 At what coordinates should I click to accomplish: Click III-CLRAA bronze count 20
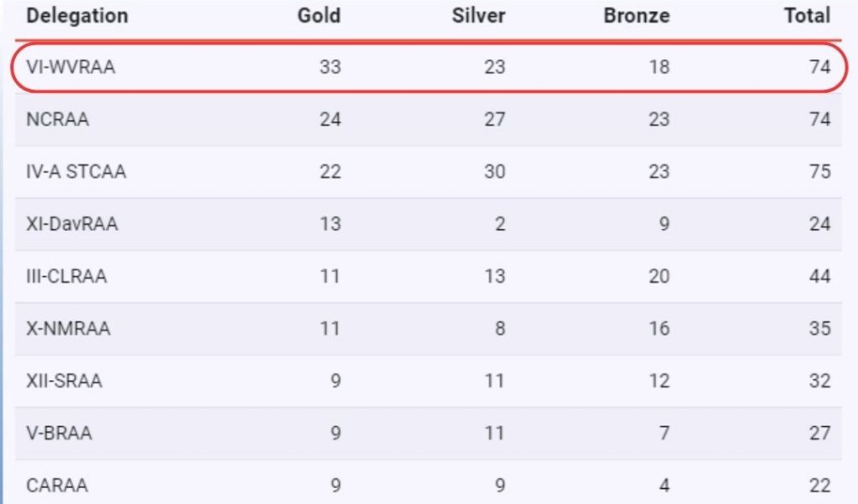(659, 276)
